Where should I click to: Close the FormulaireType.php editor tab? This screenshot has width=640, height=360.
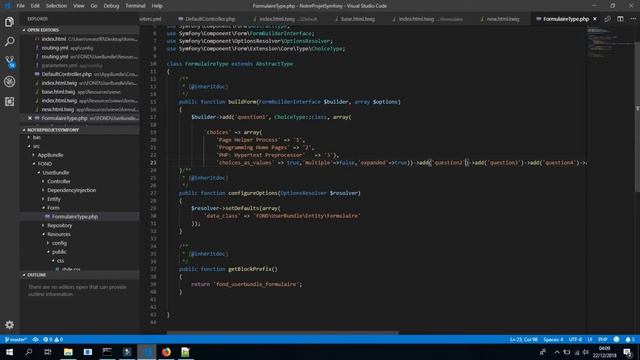pos(595,19)
